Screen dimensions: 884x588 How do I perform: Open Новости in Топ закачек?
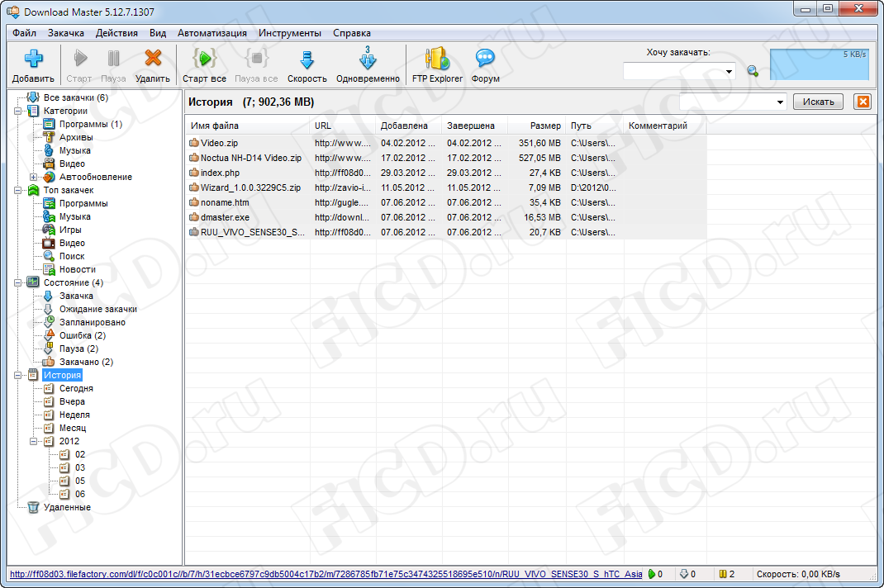point(77,269)
